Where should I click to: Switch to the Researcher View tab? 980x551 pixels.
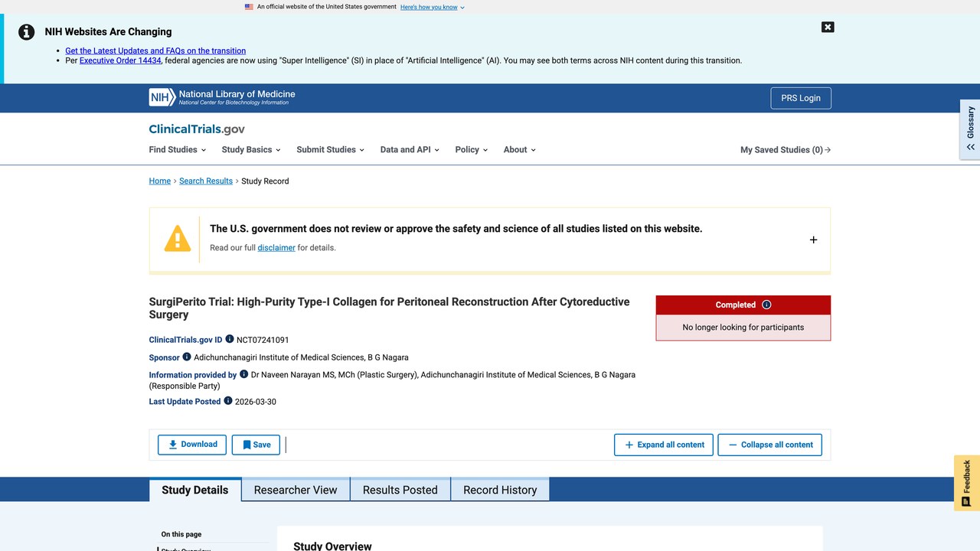pos(296,490)
